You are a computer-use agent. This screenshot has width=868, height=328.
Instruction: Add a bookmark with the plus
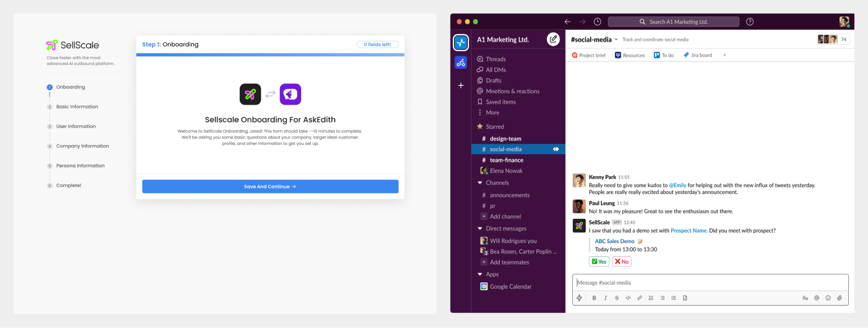[725, 55]
